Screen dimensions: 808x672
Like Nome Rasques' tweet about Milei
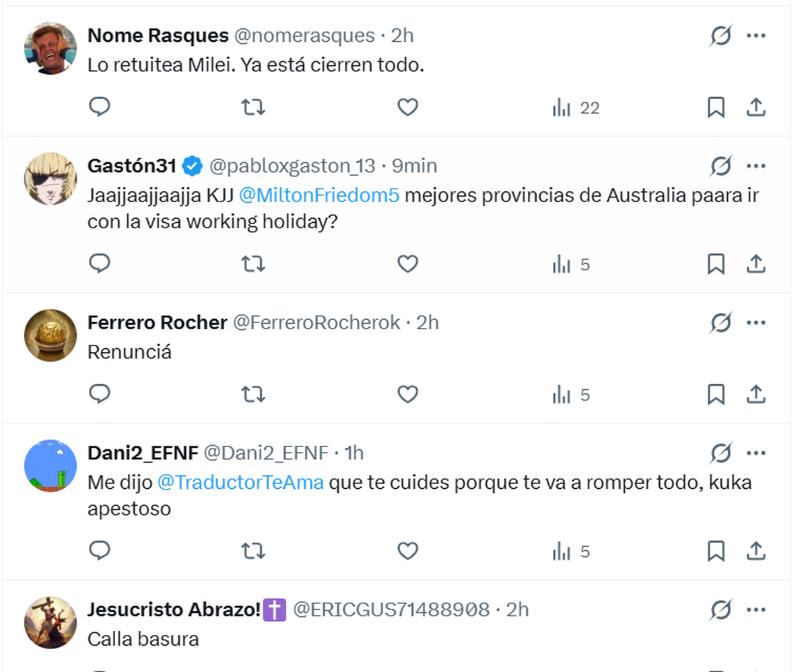pyautogui.click(x=407, y=107)
